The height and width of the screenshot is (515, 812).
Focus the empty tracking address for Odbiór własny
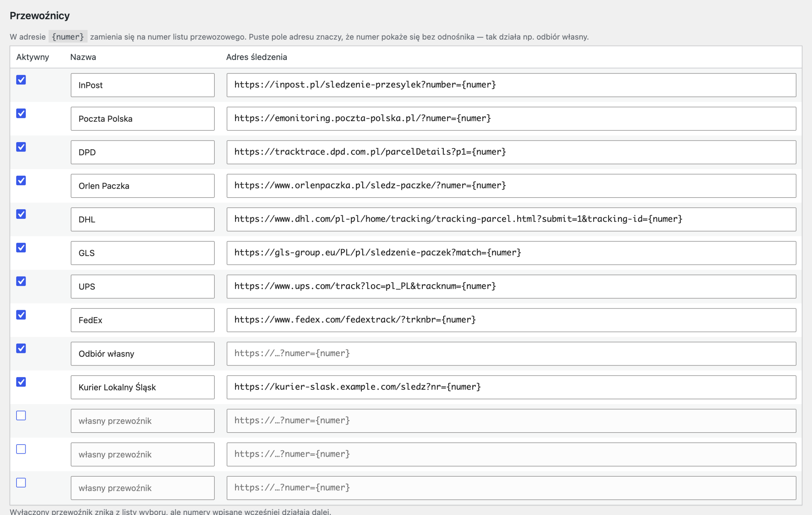point(511,354)
